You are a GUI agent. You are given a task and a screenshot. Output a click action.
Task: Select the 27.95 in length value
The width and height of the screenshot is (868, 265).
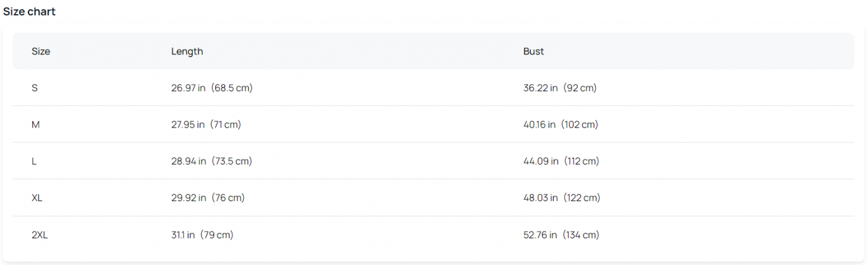pyautogui.click(x=188, y=124)
